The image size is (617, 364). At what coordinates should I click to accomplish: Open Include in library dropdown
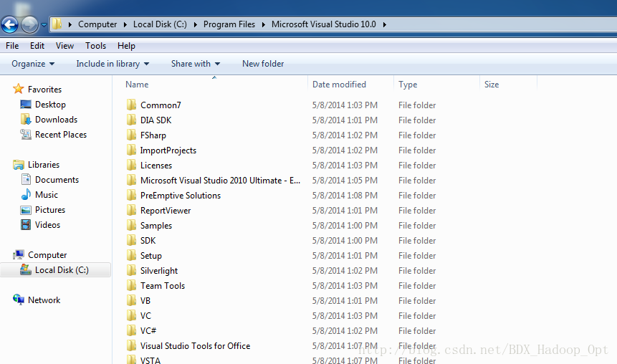113,64
